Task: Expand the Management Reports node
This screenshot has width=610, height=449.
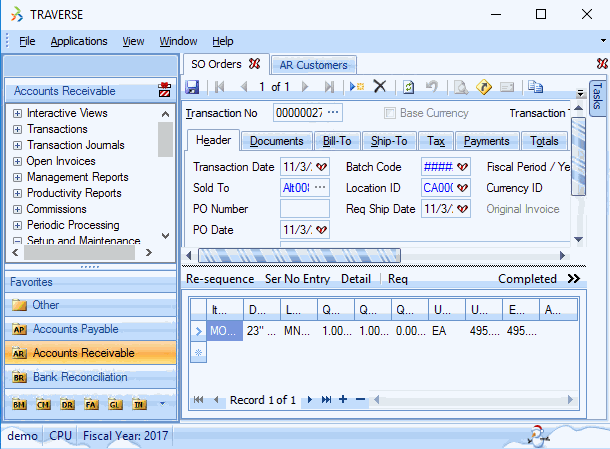Action: pos(17,177)
